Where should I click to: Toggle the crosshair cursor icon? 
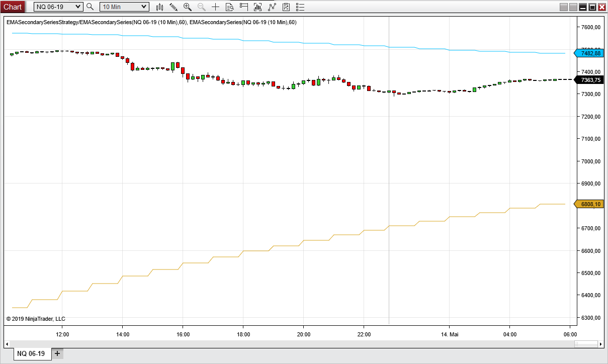pos(216,7)
